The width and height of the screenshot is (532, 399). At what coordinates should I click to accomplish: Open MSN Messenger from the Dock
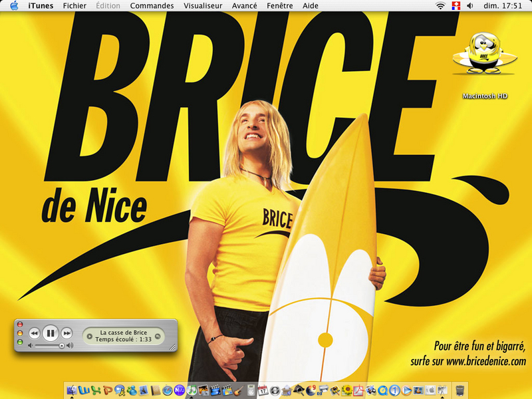[132, 390]
